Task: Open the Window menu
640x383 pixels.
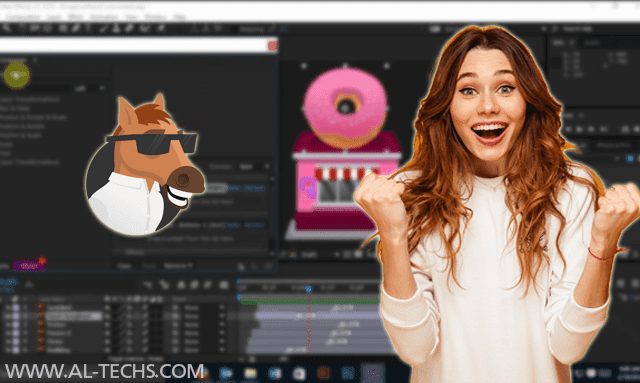Action: click(156, 17)
